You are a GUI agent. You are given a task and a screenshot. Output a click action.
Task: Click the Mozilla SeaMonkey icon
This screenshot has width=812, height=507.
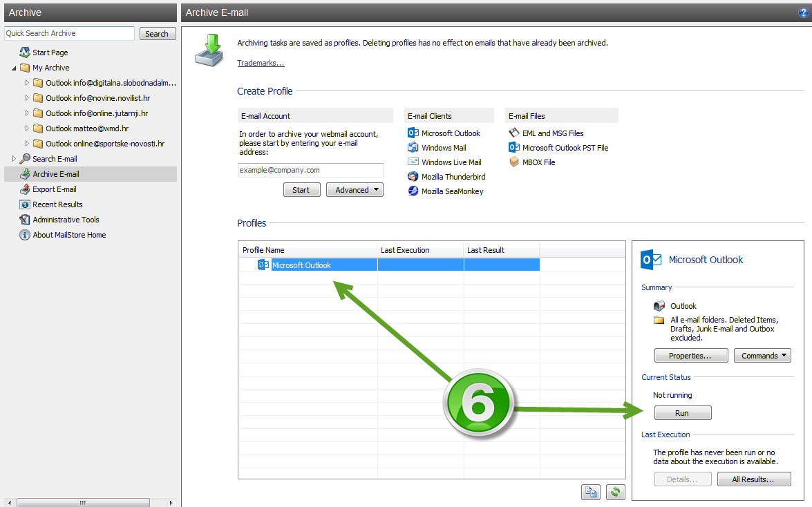pos(413,191)
